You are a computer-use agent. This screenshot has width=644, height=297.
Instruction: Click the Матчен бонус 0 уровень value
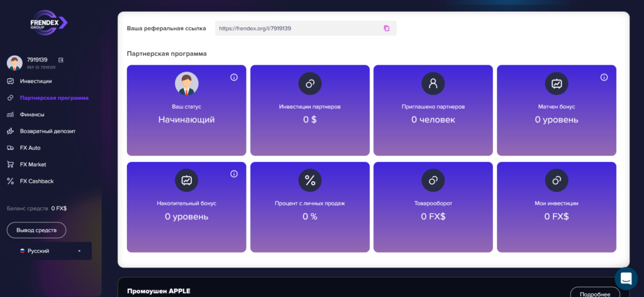[x=557, y=120]
